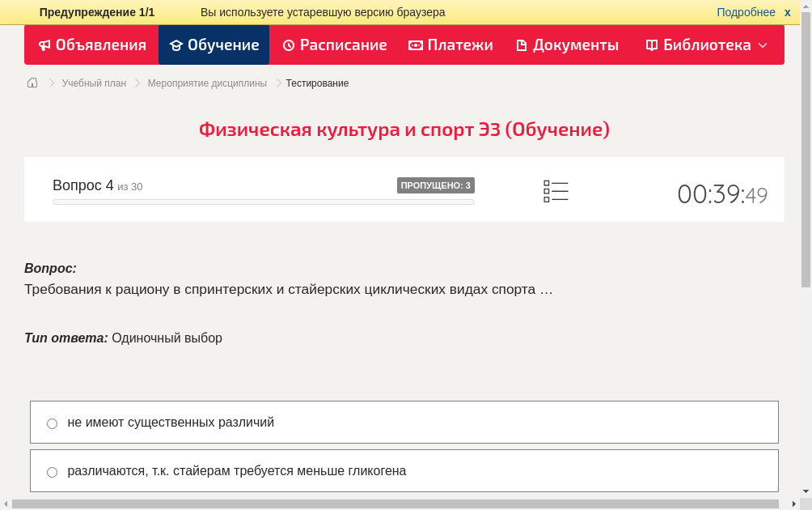Click the file icon for Документы
Image resolution: width=812 pixels, height=510 pixels.
[x=522, y=45]
